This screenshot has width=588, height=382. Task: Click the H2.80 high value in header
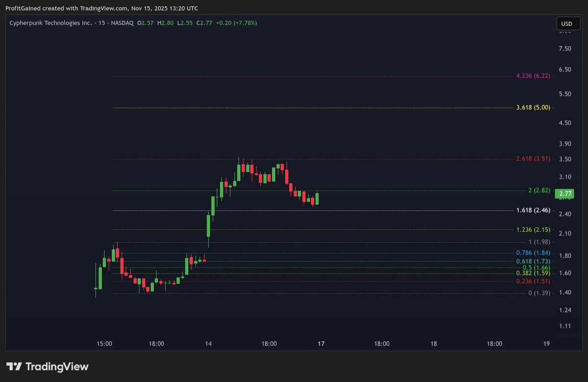166,23
